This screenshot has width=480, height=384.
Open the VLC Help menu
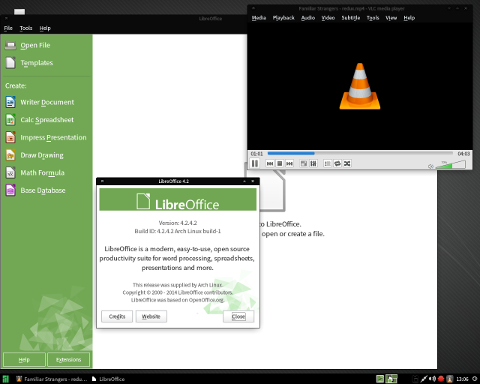click(x=409, y=18)
